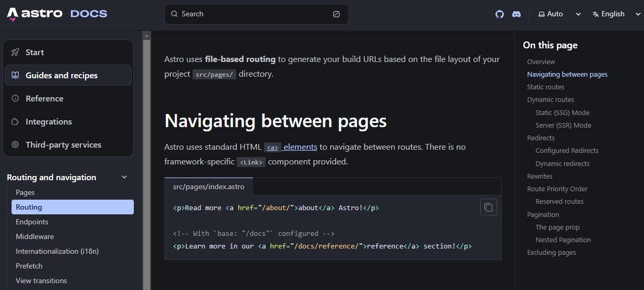
Task: Jump to Pagination in page outline
Action: click(x=543, y=214)
